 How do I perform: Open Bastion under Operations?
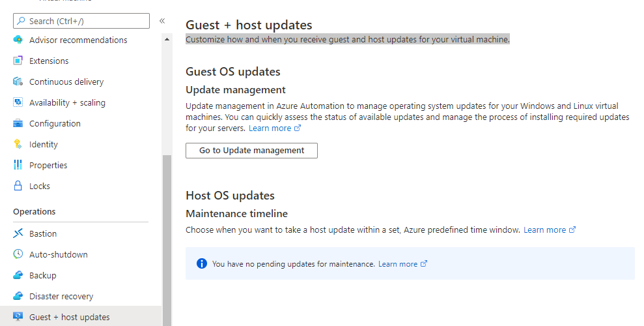[43, 233]
